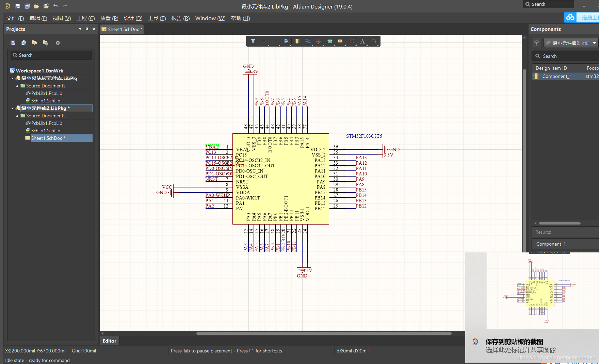
Task: Select the GND Power Port tool
Action: tap(319, 41)
